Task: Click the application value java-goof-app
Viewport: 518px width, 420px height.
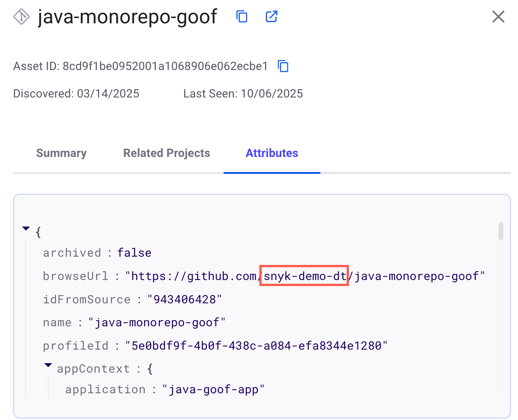Action: [213, 390]
